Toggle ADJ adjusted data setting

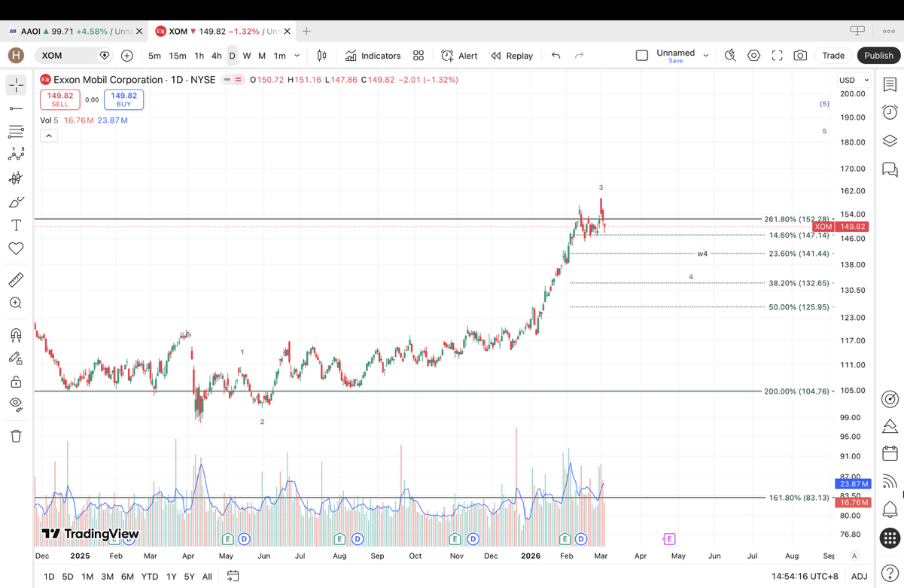pyautogui.click(x=859, y=576)
